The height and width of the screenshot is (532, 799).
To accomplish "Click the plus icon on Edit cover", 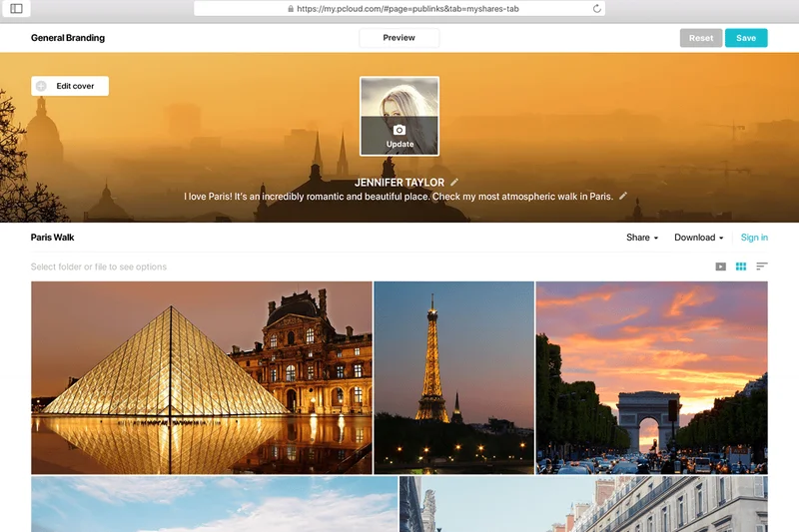I will (x=42, y=87).
